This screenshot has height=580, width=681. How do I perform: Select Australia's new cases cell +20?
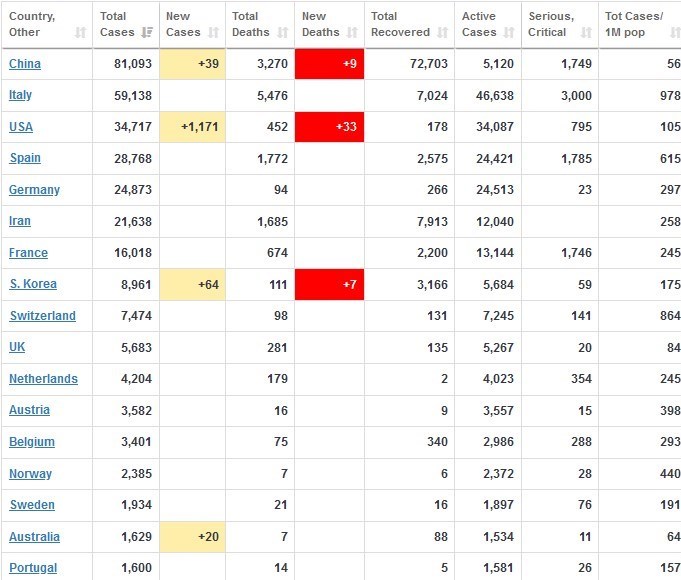click(x=192, y=537)
